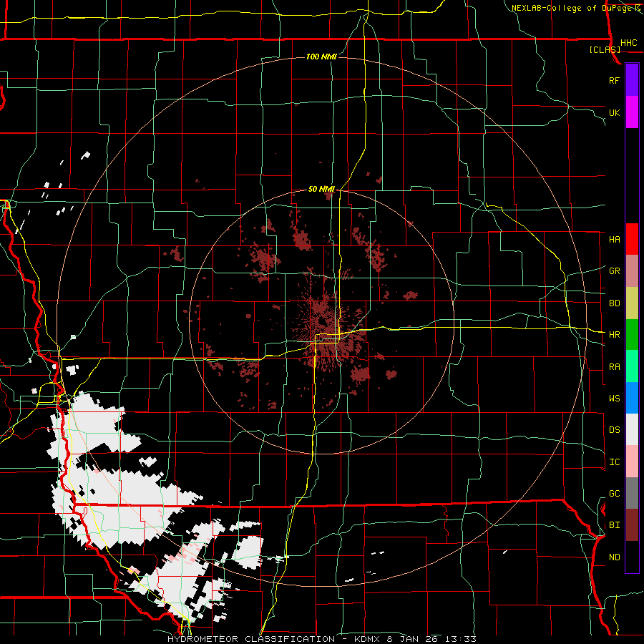Click the [CLAS] units label

coord(605,49)
